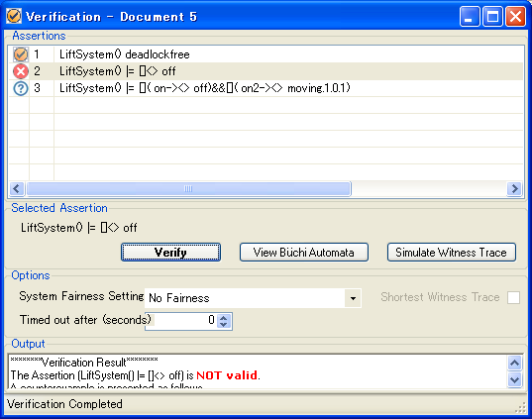Image resolution: width=532 pixels, height=419 pixels.
Task: Click the Verification window title bar icon
Action: coord(14,16)
